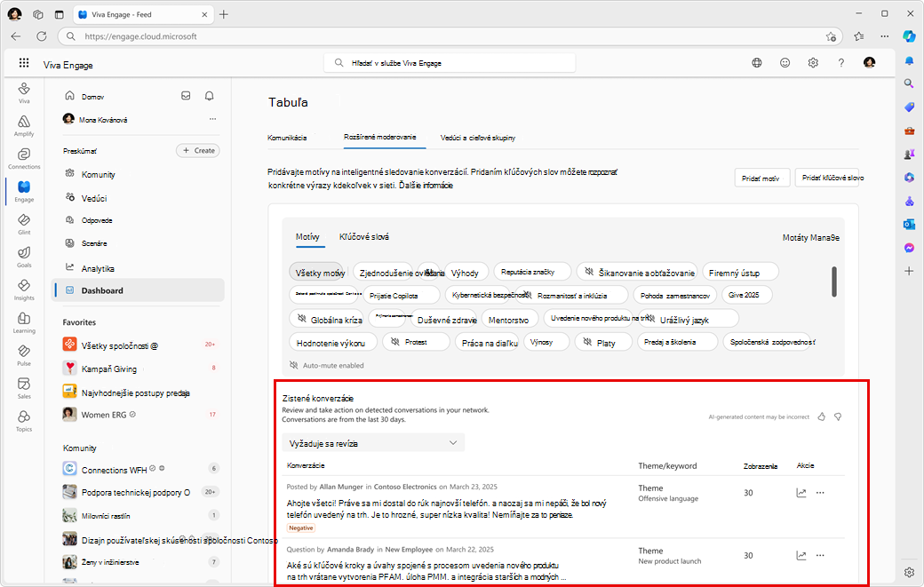Open more actions for Amanda Brady conversation
924x587 pixels.
820,555
